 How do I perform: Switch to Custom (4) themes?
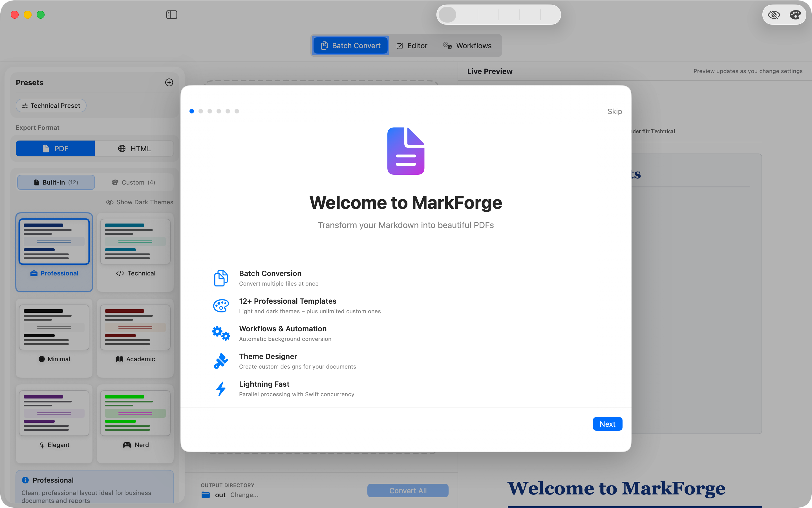(133, 182)
